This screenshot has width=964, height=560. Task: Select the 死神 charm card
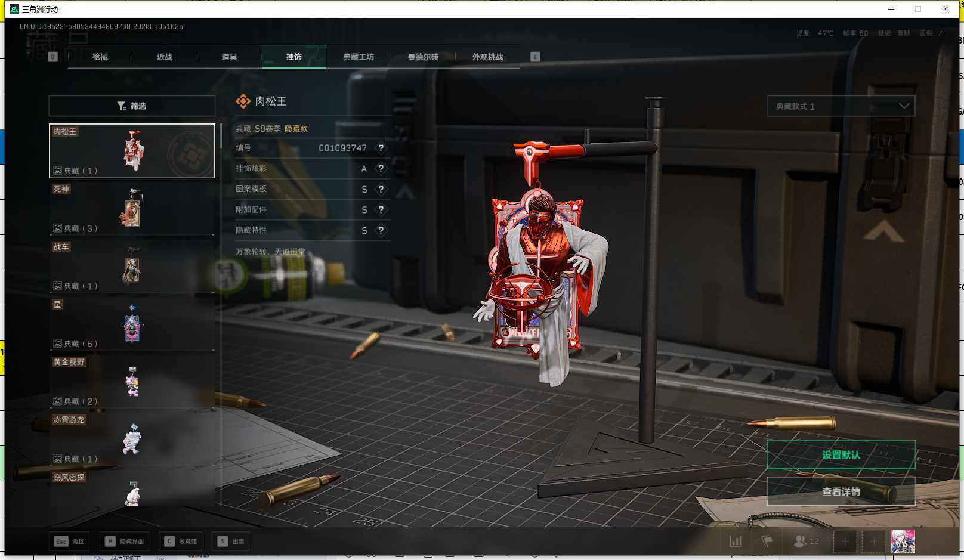(x=132, y=209)
